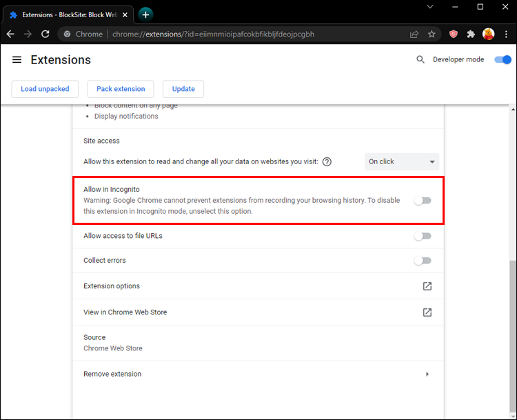This screenshot has height=420, width=517.
Task: Click the Update button
Action: (x=183, y=89)
